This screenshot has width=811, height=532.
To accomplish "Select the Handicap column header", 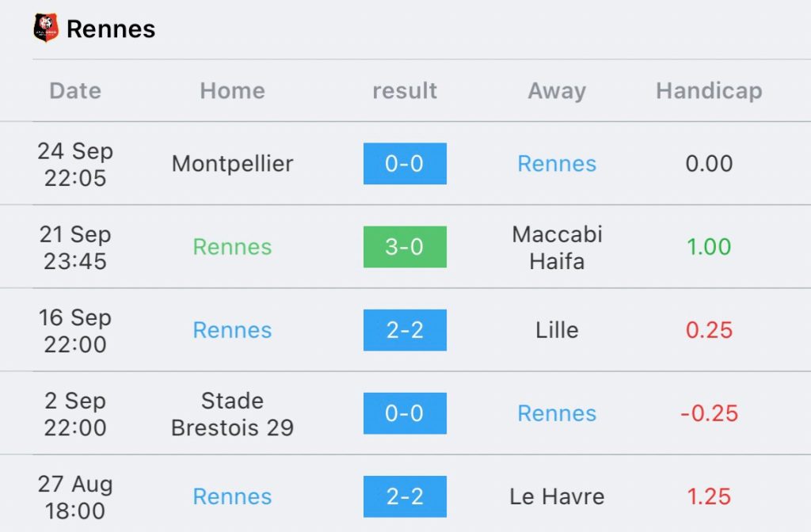I will click(709, 91).
